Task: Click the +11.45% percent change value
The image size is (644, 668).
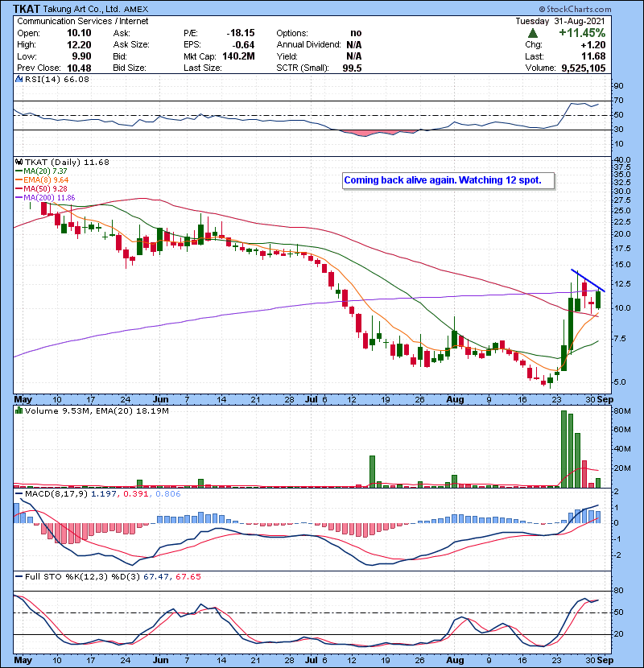Action: pyautogui.click(x=582, y=33)
